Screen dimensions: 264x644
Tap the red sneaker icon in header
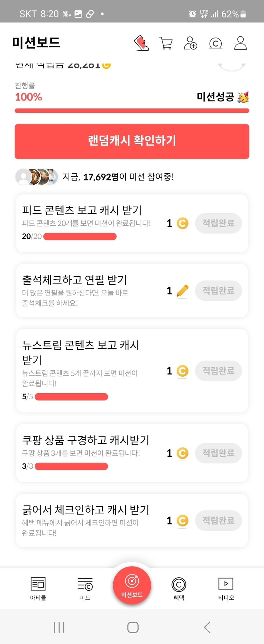point(142,43)
